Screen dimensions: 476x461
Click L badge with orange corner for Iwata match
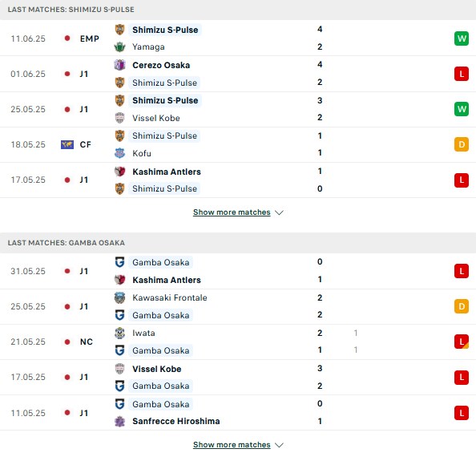(x=462, y=342)
